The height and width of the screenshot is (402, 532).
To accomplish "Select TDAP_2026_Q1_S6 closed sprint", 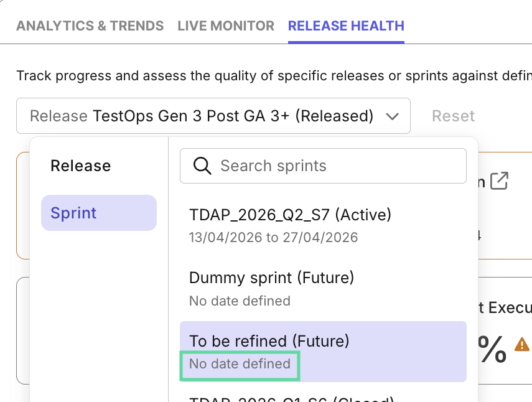I will [290, 397].
